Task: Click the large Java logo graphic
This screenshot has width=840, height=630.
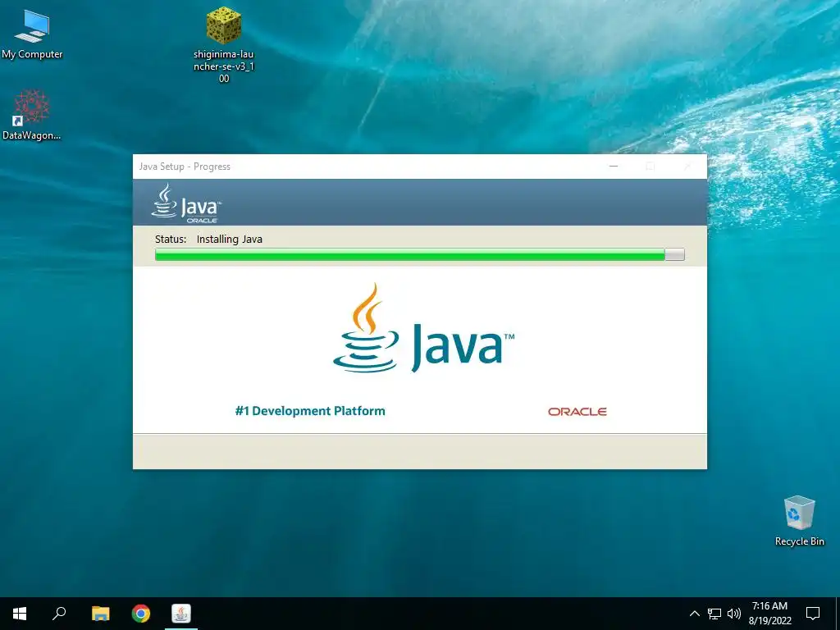Action: tap(423, 328)
